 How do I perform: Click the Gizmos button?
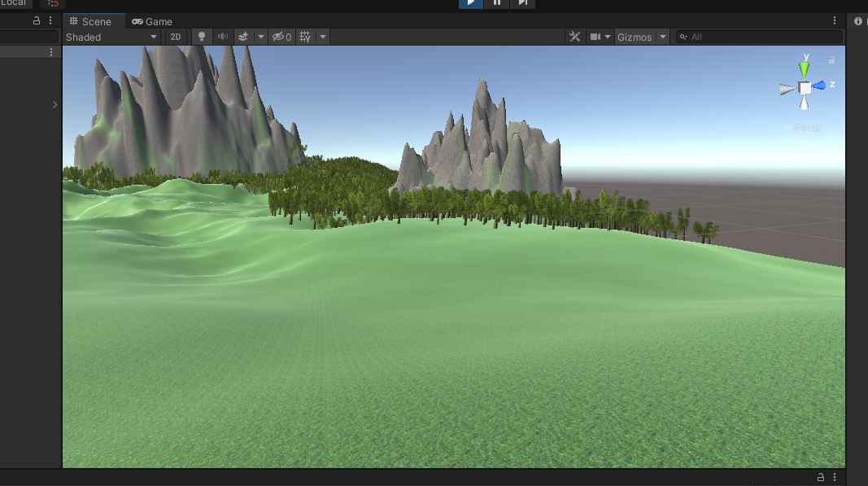635,37
